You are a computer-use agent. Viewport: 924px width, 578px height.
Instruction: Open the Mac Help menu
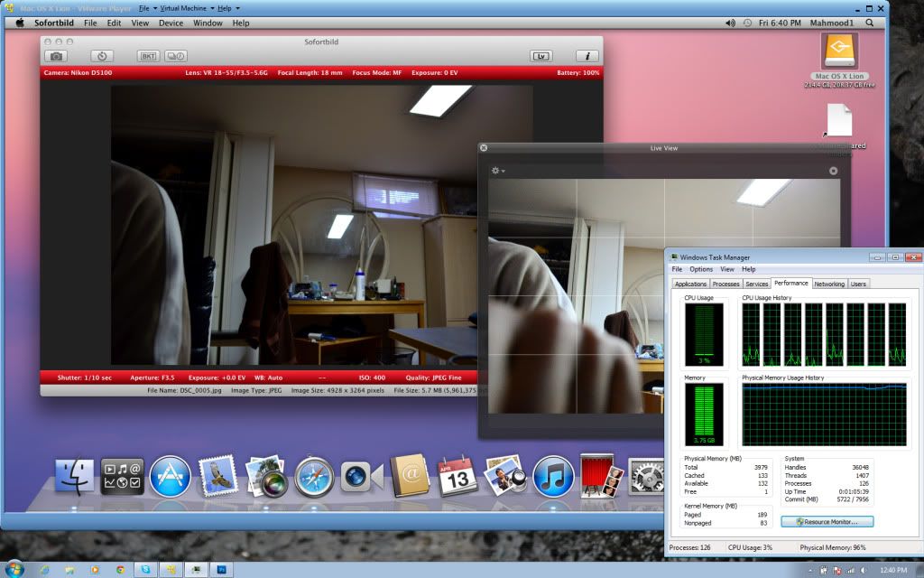tap(240, 23)
